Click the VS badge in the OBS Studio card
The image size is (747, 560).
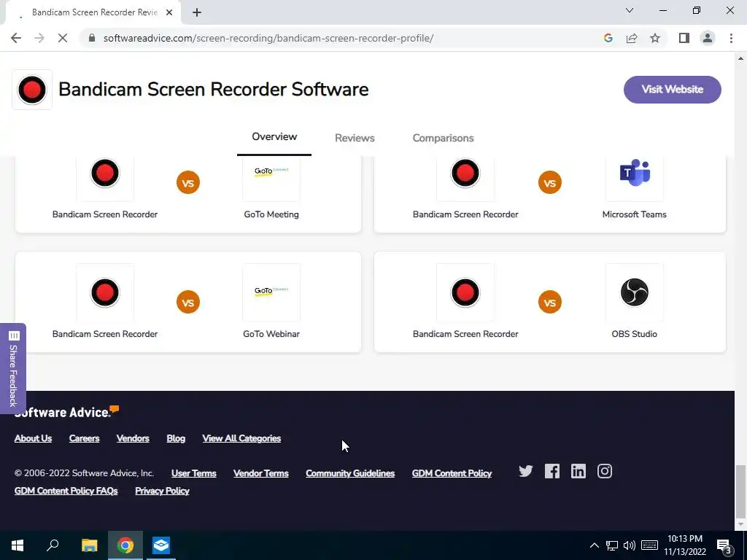[550, 302]
